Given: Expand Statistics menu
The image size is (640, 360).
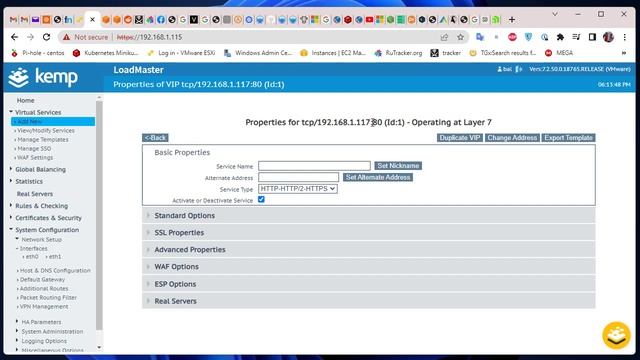Looking at the screenshot, I should pos(29,182).
